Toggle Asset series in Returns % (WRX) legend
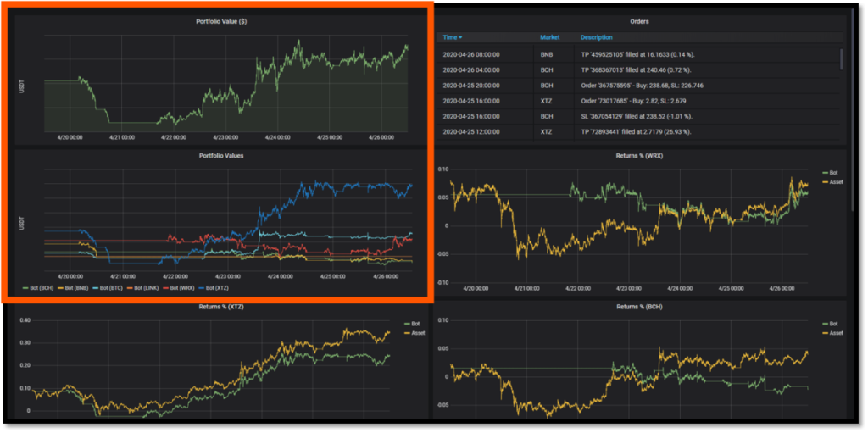The height and width of the screenshot is (433, 868). [835, 181]
